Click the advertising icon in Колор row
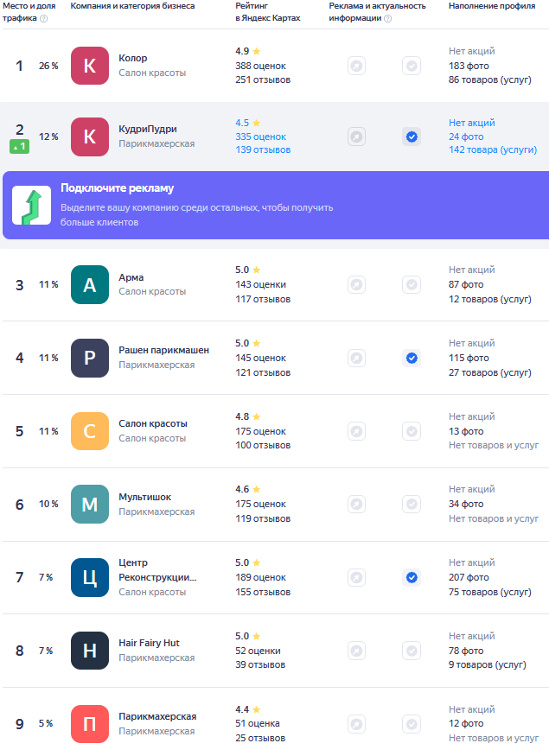The height and width of the screenshot is (756, 549). [356, 66]
